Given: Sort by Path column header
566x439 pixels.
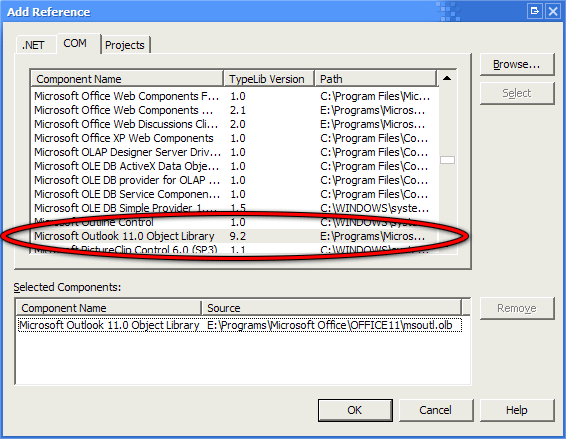Looking at the screenshot, I should click(376, 79).
